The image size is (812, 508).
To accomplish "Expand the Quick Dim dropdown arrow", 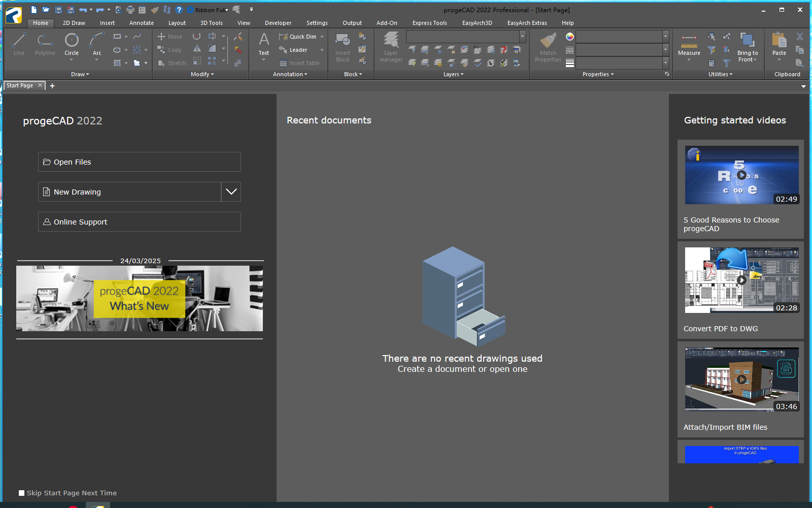I will [x=322, y=37].
